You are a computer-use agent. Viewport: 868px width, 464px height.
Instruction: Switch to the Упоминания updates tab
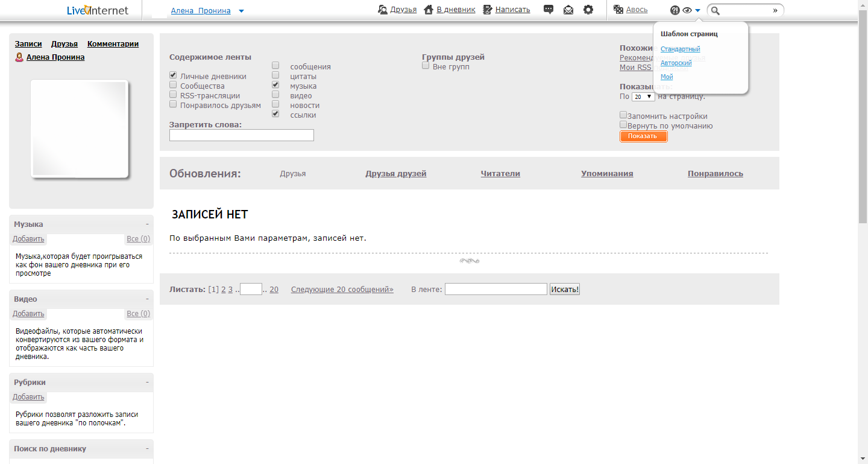[607, 174]
